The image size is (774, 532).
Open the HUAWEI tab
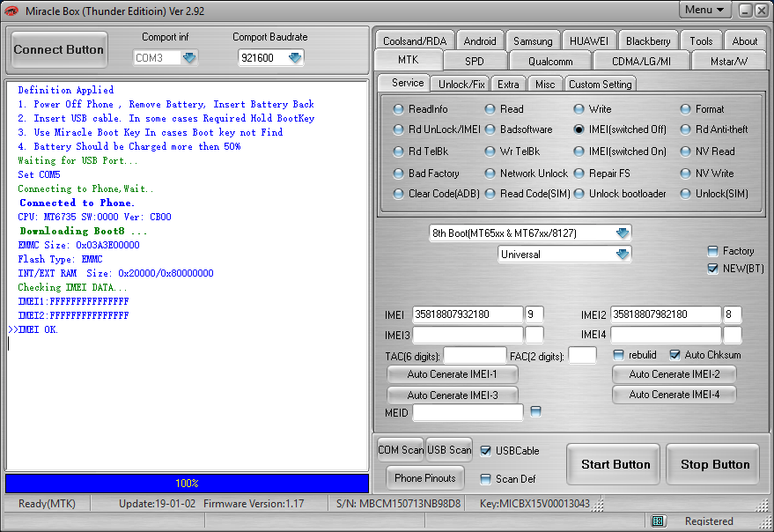pos(589,41)
